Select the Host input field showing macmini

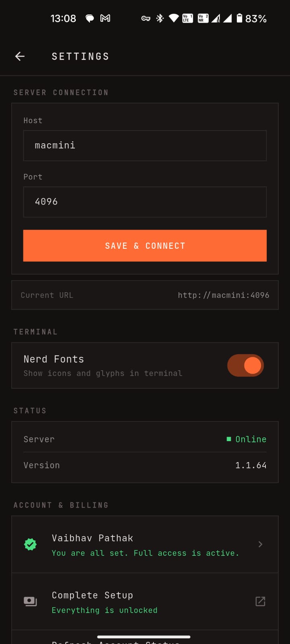[145, 145]
